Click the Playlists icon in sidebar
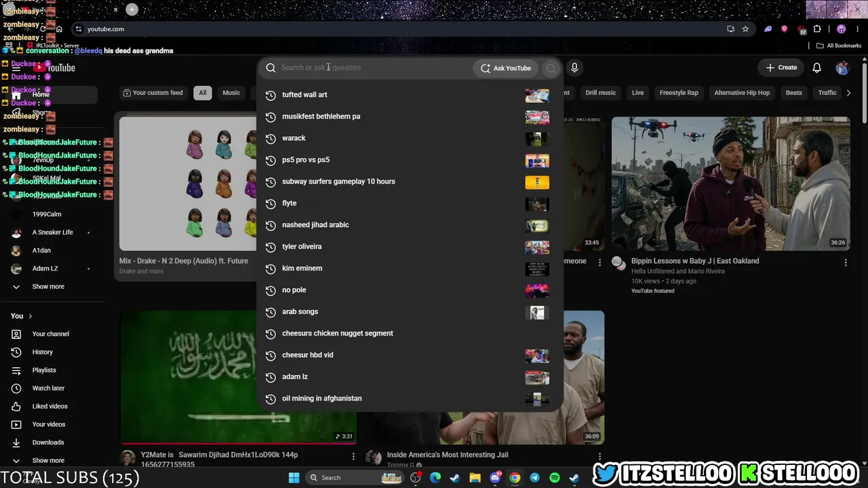Viewport: 868px width, 488px height. coord(16,370)
